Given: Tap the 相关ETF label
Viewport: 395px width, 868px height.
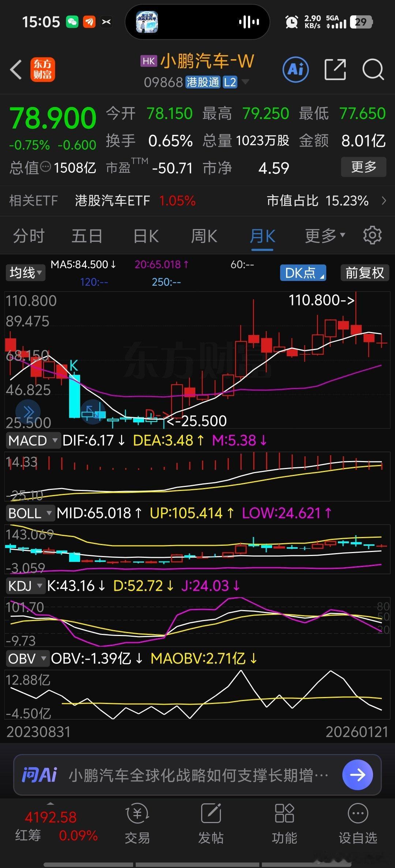Looking at the screenshot, I should pos(34,201).
